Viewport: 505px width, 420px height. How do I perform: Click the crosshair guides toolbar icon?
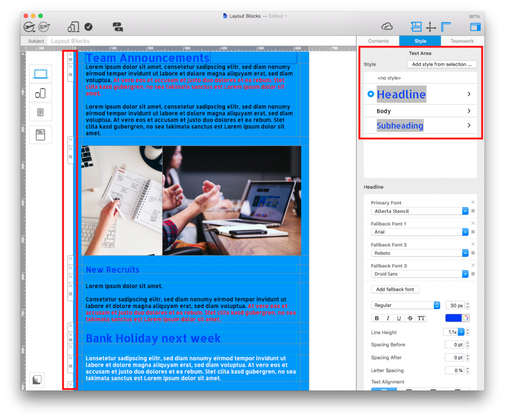(x=431, y=27)
